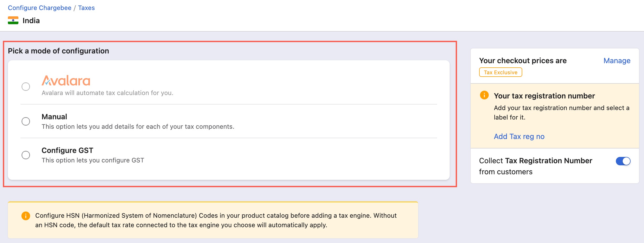Image resolution: width=644 pixels, height=243 pixels.
Task: Click the Manual option title
Action: pyautogui.click(x=54, y=117)
